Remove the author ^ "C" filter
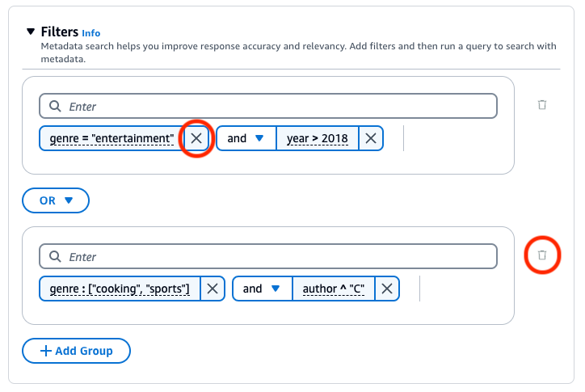Viewport: 585px width, 392px height. coord(387,289)
